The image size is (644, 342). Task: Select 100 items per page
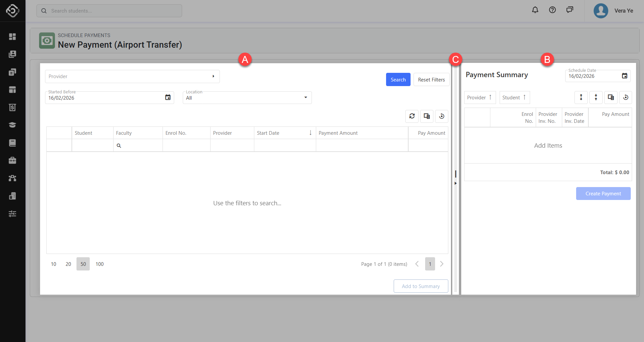coord(100,264)
